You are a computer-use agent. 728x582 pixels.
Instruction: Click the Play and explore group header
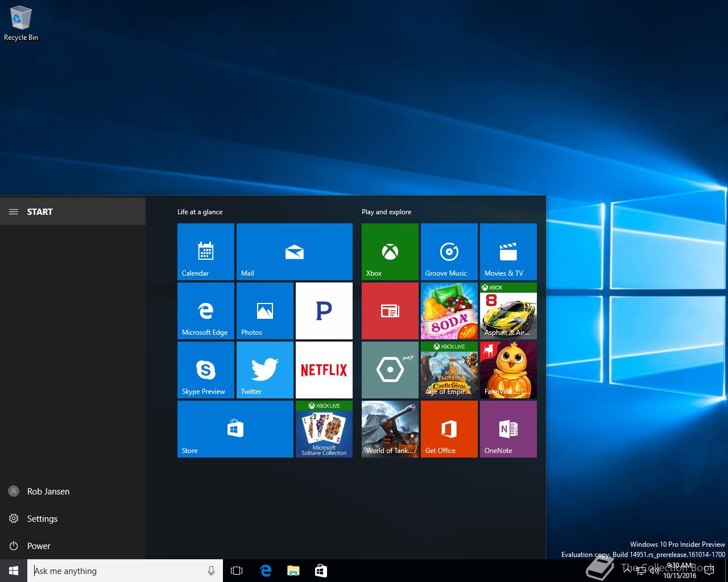(x=387, y=212)
